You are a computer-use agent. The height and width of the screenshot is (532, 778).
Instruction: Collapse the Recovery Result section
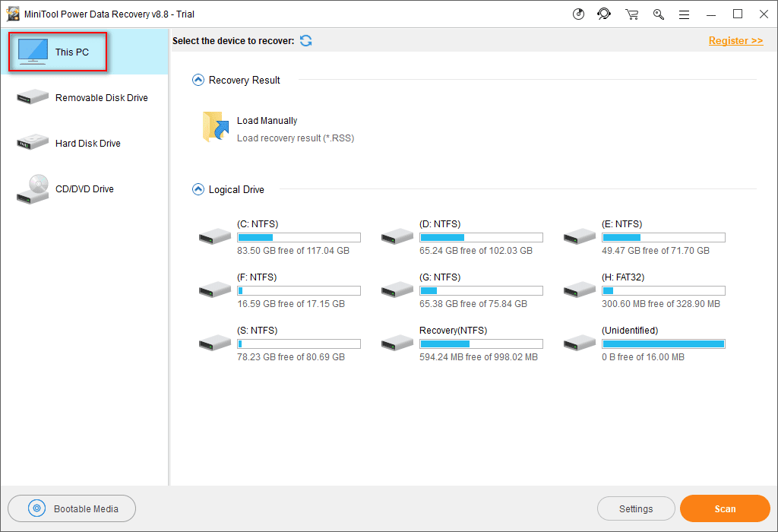[x=198, y=80]
